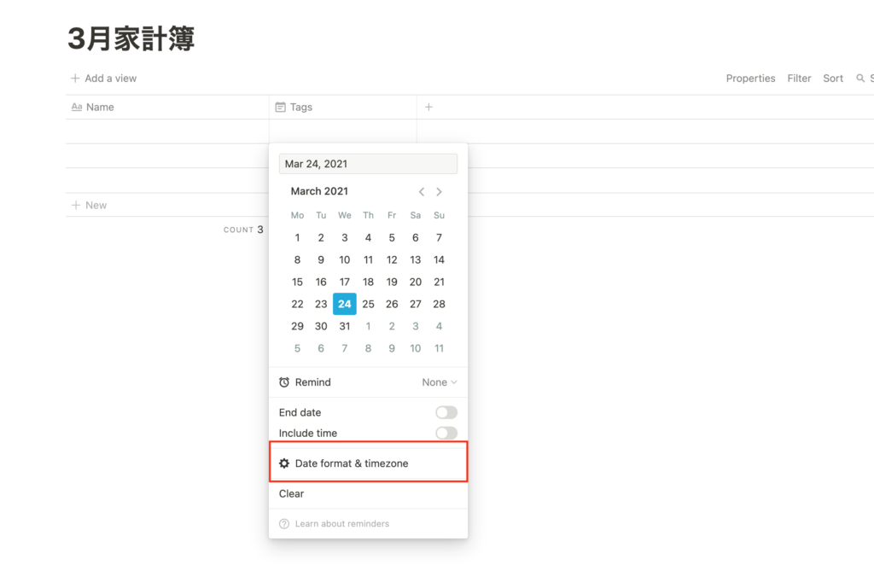Click the search magnifier icon
This screenshot has width=874, height=588.
pos(860,78)
